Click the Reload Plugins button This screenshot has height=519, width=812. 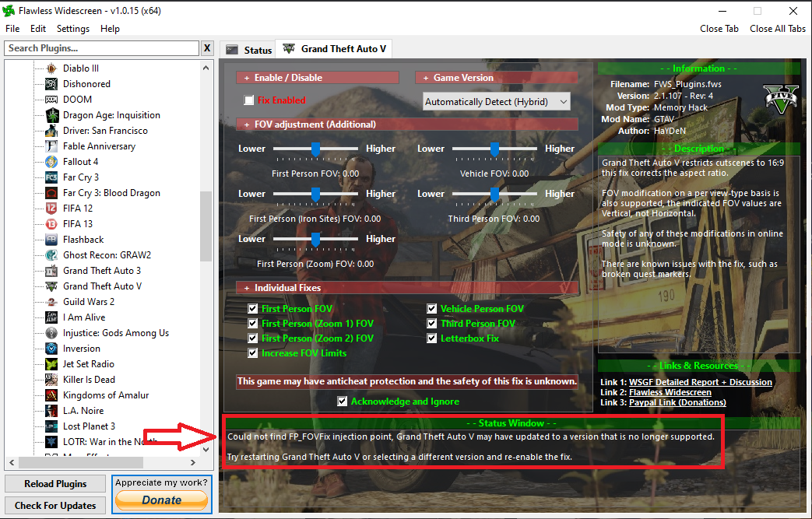tap(55, 484)
